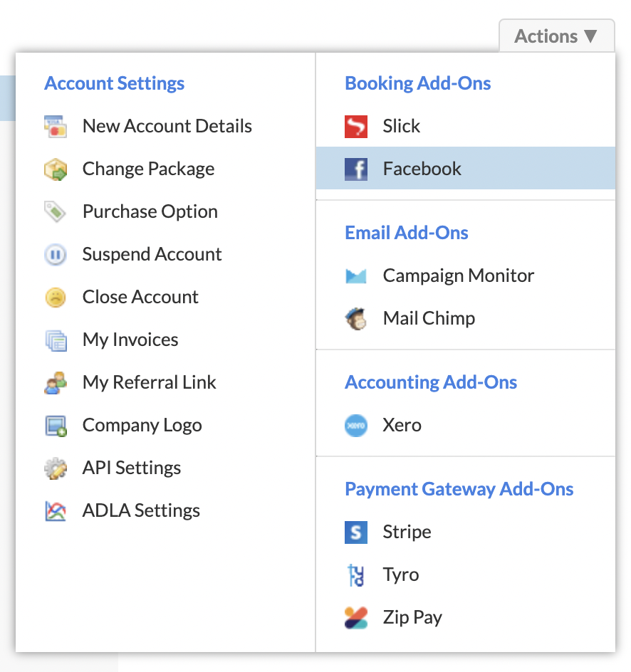
Task: Open My Referral Link
Action: (165, 383)
